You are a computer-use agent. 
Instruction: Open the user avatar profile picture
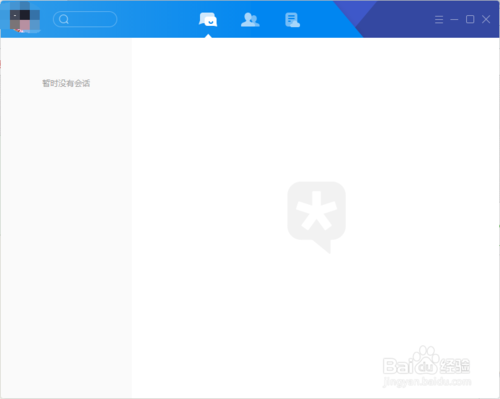[25, 19]
